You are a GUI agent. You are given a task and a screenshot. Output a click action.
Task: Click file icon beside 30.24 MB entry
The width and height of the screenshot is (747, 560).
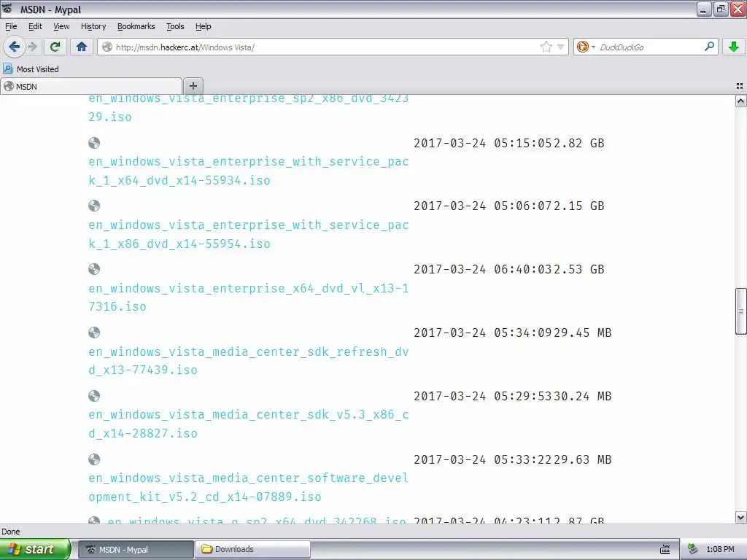point(94,396)
